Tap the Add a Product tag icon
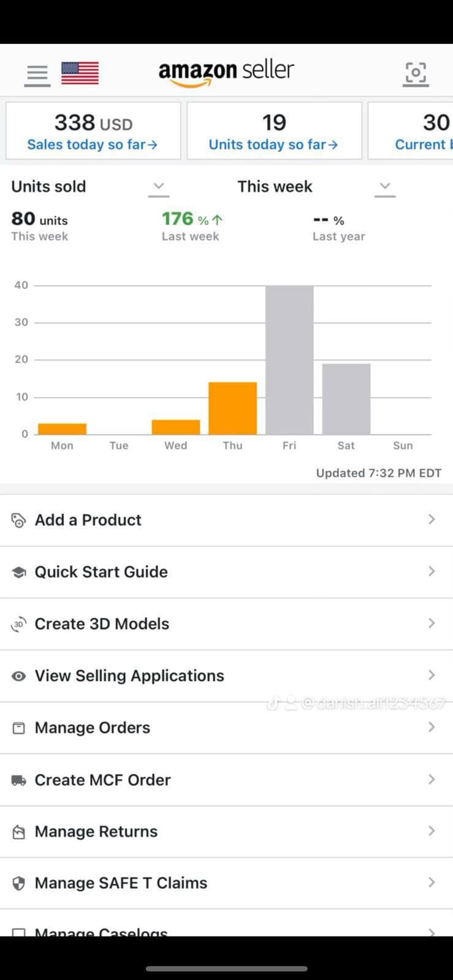The width and height of the screenshot is (453, 980). [x=19, y=520]
